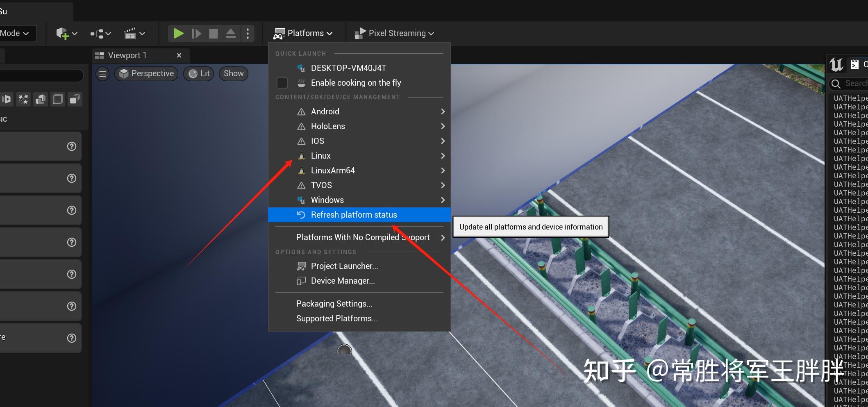Open the Pixel Streaming menu
Viewport: 868px width, 407px height.
click(x=394, y=33)
